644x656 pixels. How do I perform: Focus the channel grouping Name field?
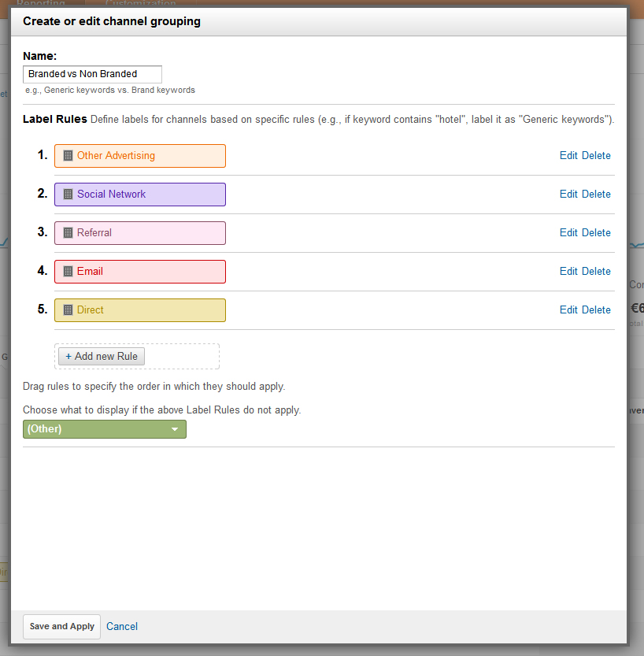pos(92,74)
